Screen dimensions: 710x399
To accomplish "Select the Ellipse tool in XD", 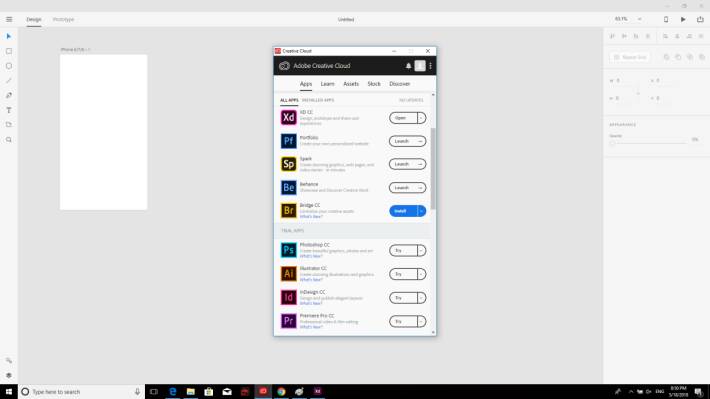I will point(9,66).
